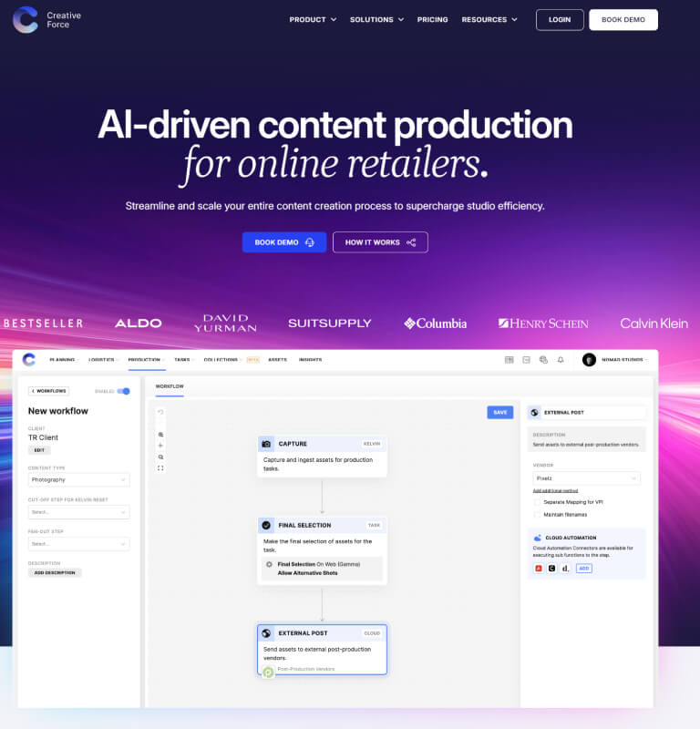Open the table-view icon in dashboard toolbar

(510, 360)
